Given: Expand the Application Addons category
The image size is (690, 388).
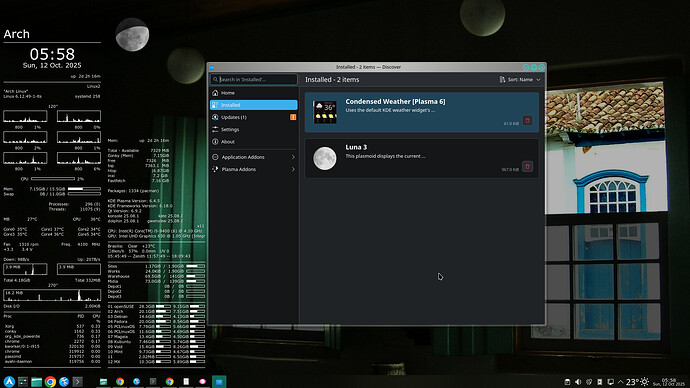Looking at the screenshot, I should tap(254, 157).
